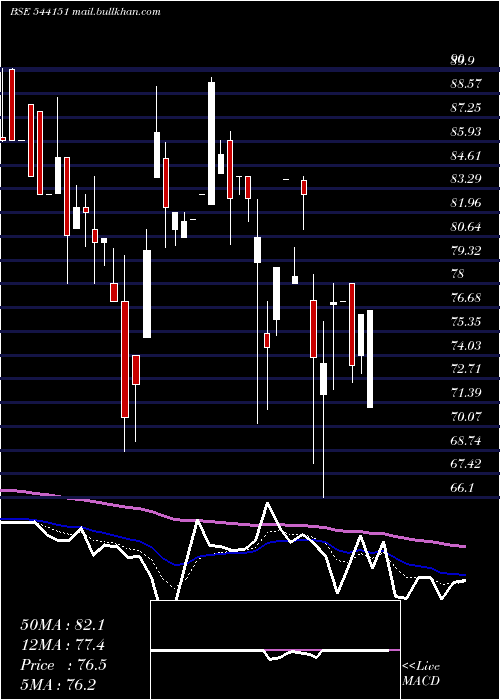Click the '5MA : 76.2' readout
This screenshot has width=500, height=700.
[x=58, y=685]
